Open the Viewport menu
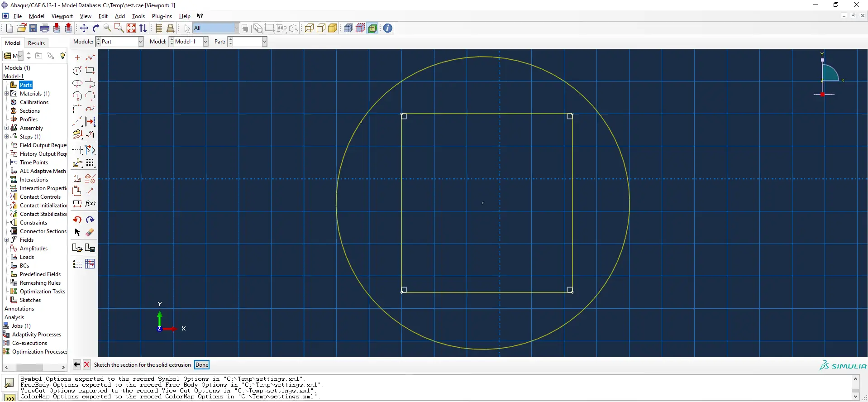This screenshot has height=402, width=868. pyautogui.click(x=62, y=16)
